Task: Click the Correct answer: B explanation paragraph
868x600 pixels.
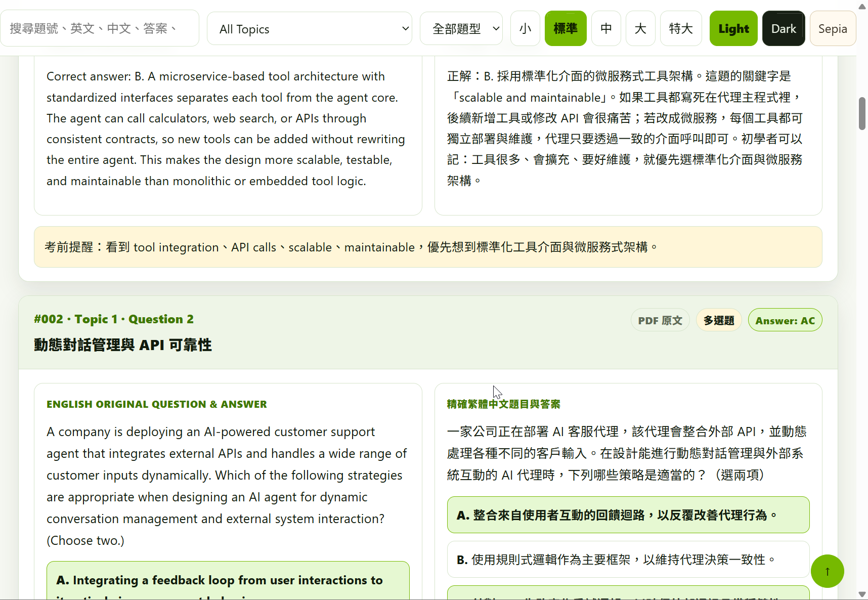Action: click(x=226, y=128)
